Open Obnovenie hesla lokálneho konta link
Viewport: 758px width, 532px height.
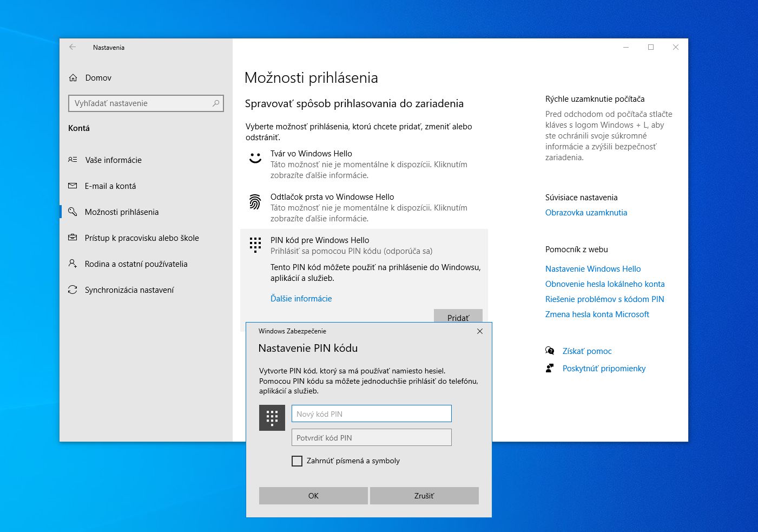tap(605, 284)
